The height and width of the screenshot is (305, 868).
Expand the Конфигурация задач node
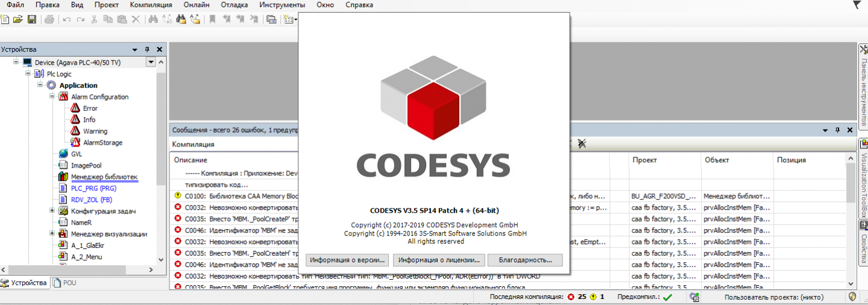[52, 211]
